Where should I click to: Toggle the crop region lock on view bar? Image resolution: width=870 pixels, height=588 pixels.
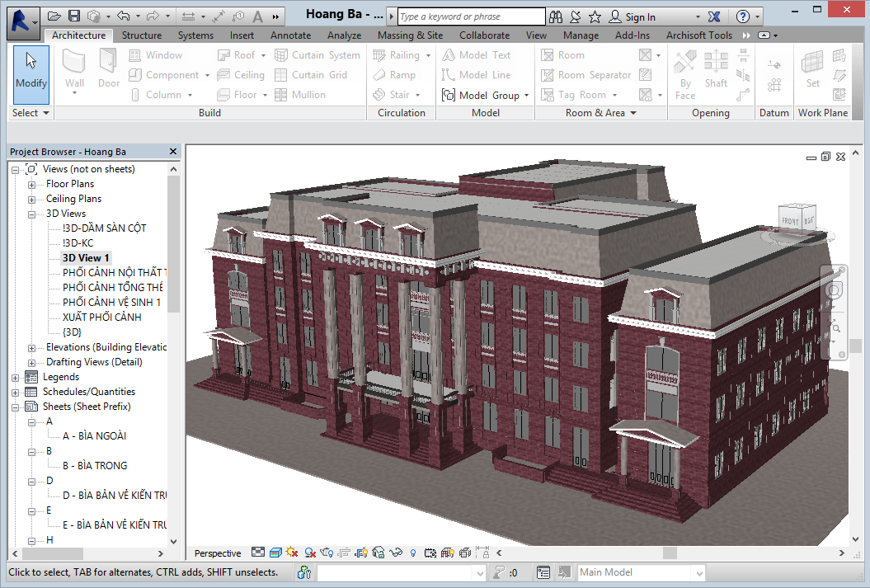[484, 553]
